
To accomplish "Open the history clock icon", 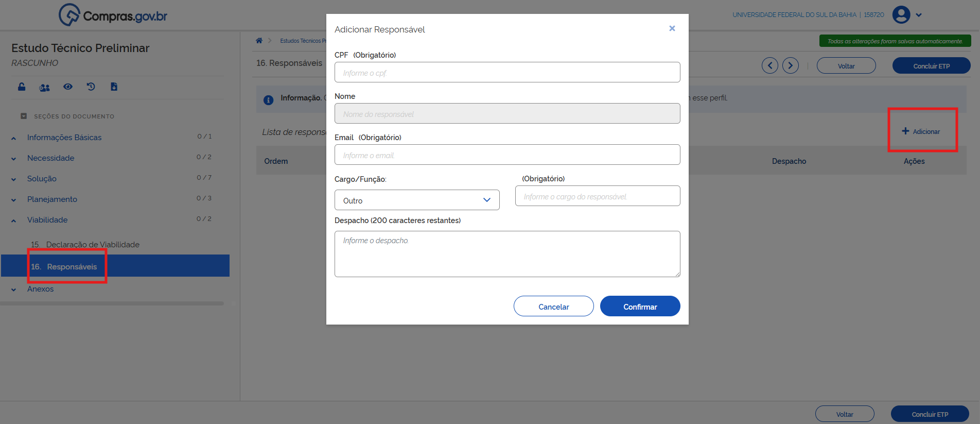I will click(x=91, y=87).
